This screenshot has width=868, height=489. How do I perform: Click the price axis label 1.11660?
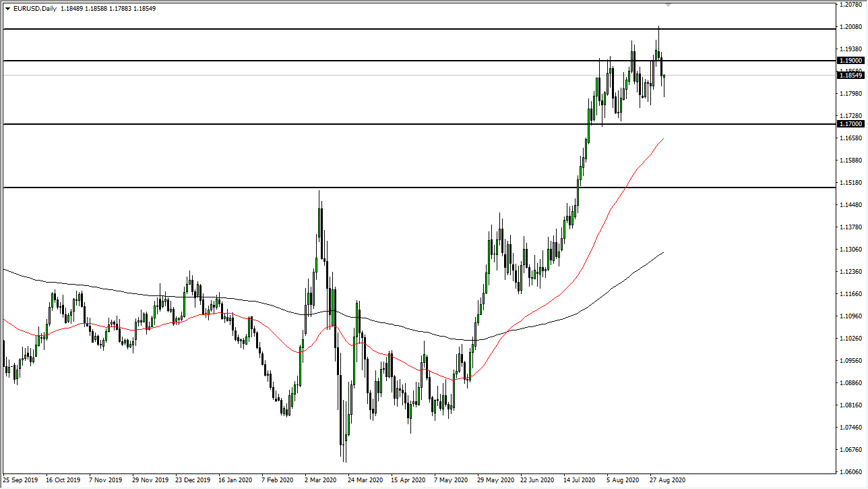click(x=851, y=294)
